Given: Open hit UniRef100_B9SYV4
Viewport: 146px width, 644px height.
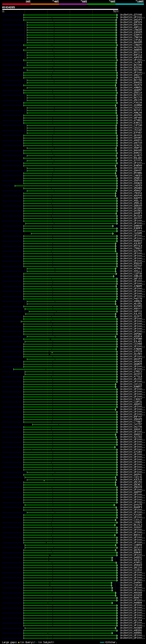Looking at the screenshot, I should pos(131,25).
